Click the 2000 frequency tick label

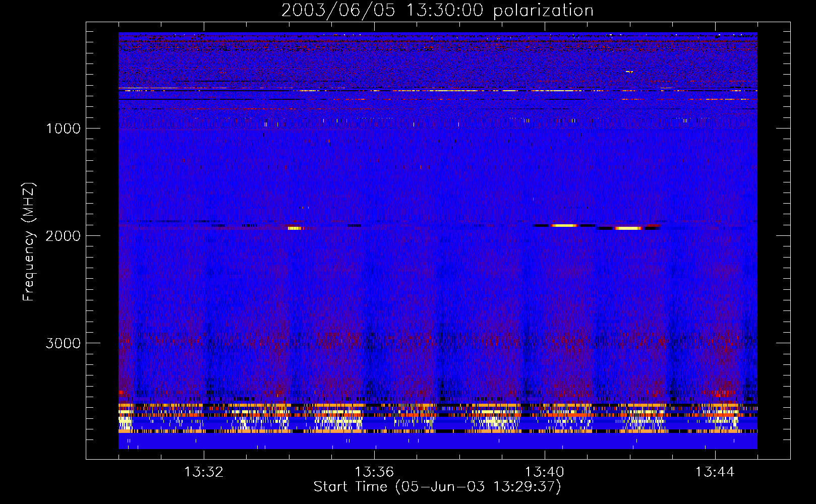(64, 236)
